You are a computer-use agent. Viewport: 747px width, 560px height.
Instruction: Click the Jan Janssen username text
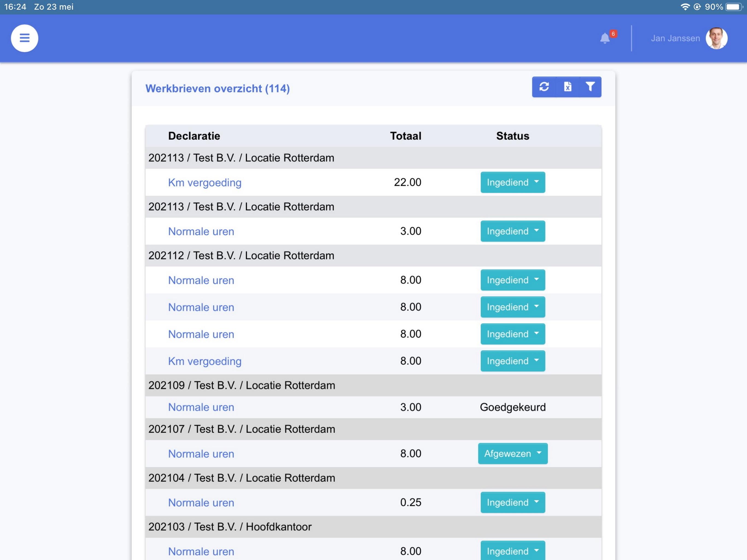tap(675, 39)
